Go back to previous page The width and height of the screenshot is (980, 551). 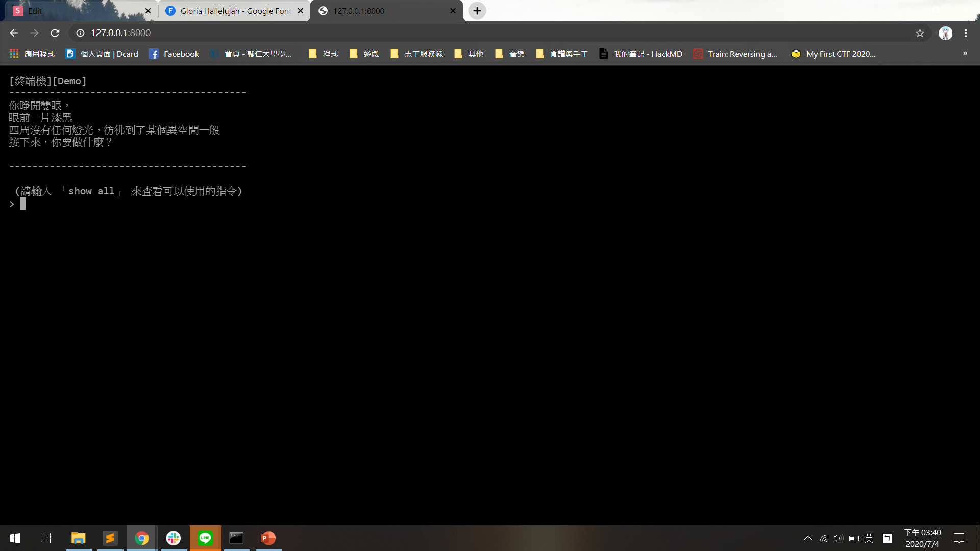click(x=14, y=33)
